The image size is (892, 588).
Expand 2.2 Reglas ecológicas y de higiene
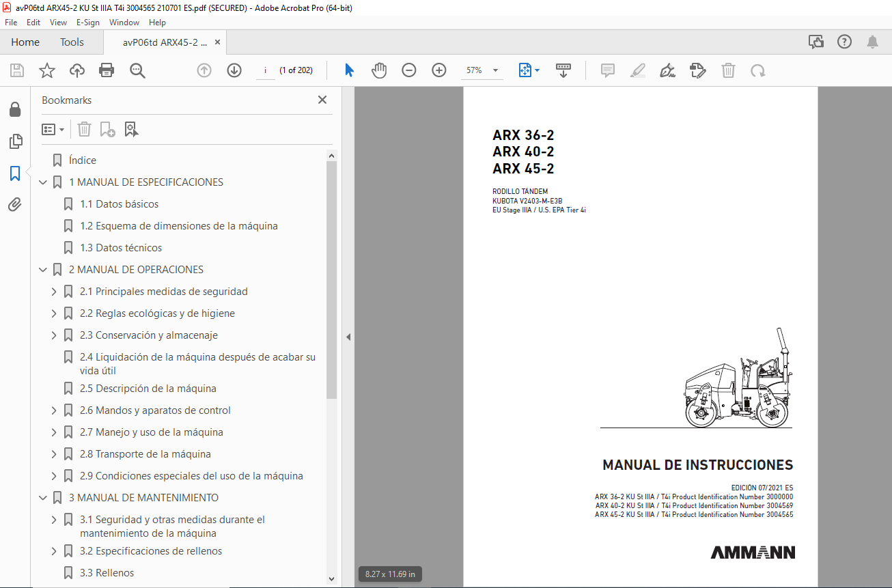tap(54, 313)
